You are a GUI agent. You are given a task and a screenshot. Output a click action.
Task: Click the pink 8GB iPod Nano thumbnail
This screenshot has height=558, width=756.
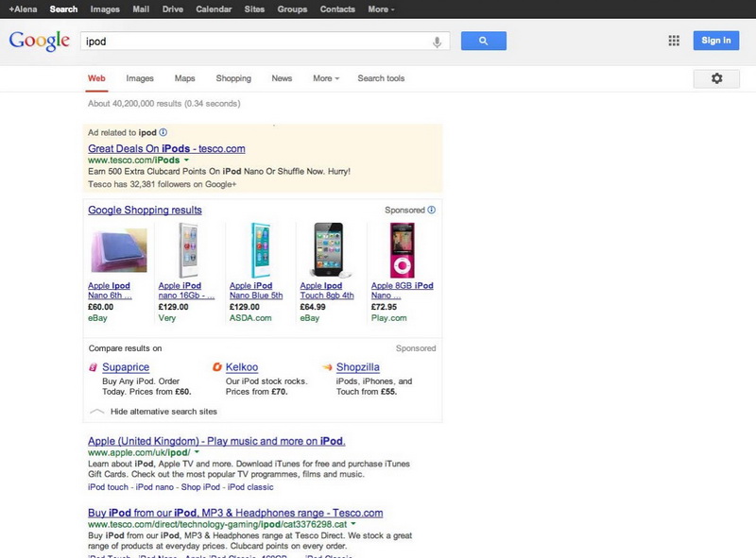[x=403, y=250]
